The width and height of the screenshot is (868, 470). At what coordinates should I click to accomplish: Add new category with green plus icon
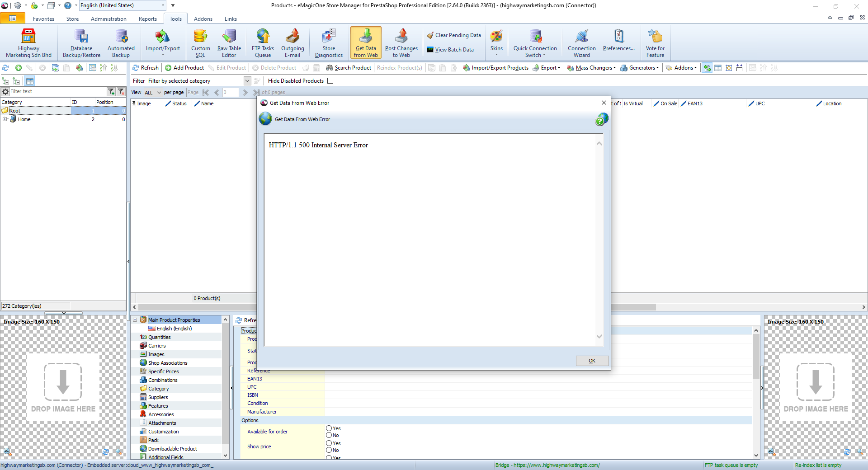click(19, 68)
